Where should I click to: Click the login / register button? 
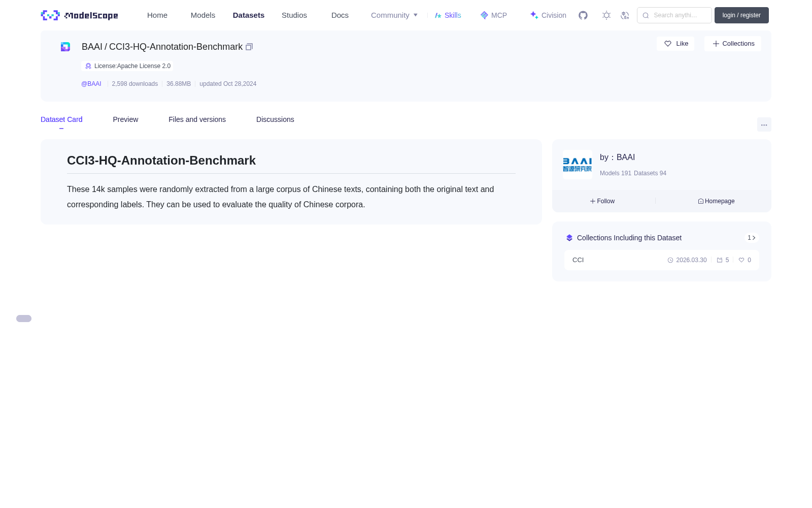pyautogui.click(x=741, y=15)
